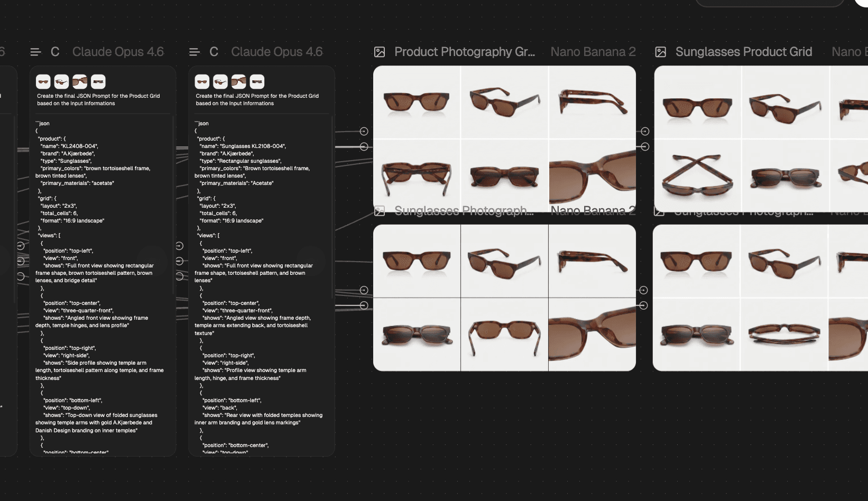Click "format": "16:9 landscape" in the right Claude node
The width and height of the screenshot is (868, 501).
coord(231,221)
